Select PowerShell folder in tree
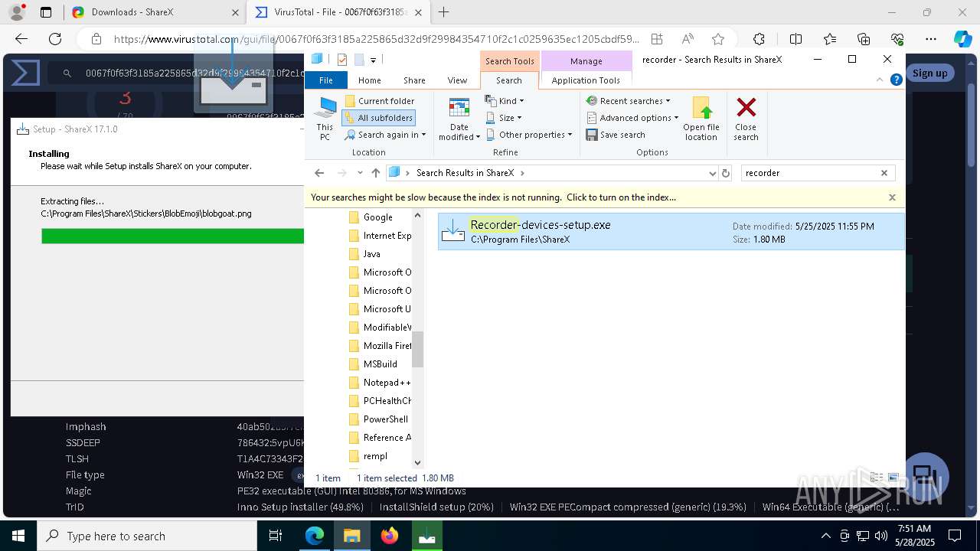Viewport: 980px width, 551px height. (x=385, y=419)
